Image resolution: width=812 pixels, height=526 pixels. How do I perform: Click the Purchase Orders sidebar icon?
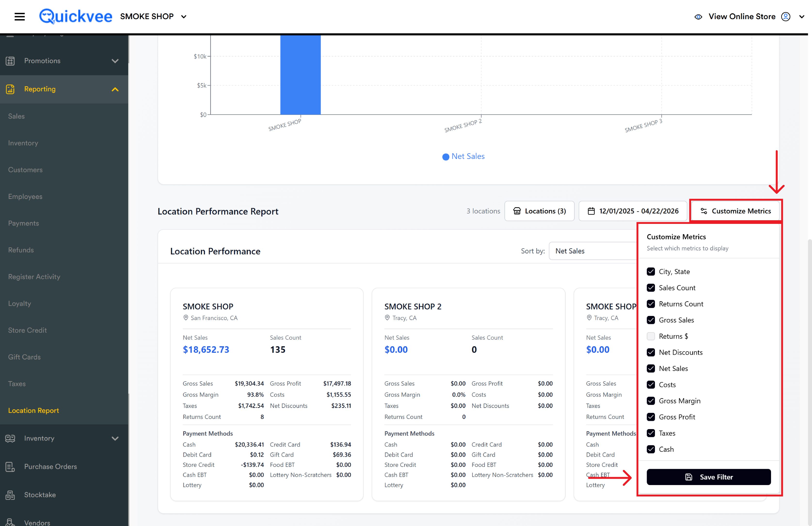pyautogui.click(x=10, y=466)
